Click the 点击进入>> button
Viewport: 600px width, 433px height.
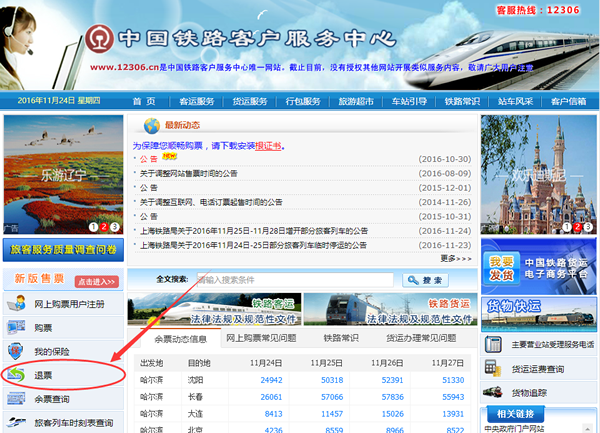[97, 281]
